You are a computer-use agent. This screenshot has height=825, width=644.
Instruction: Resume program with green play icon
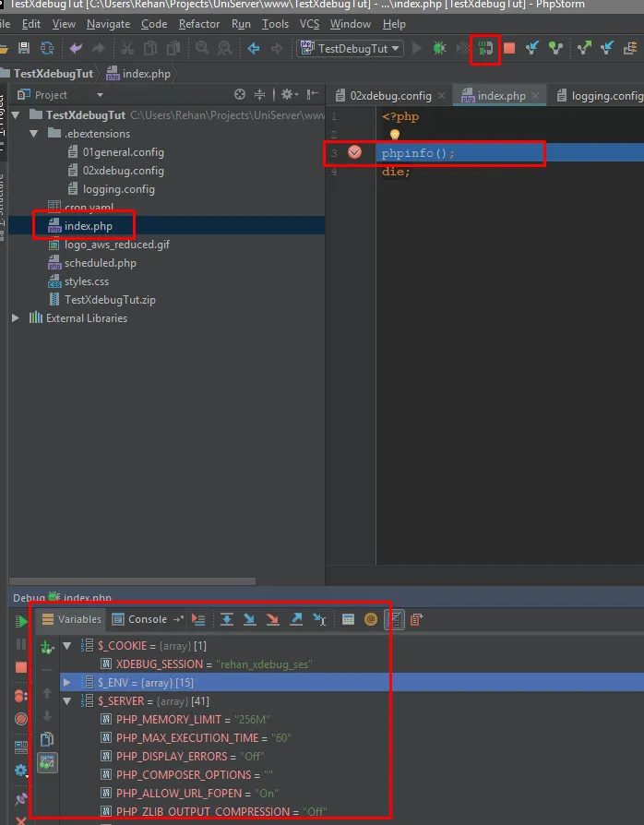(21, 622)
